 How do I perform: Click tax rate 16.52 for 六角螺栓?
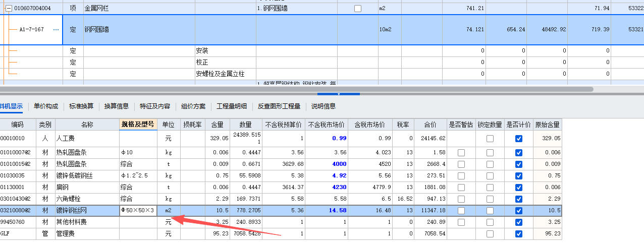404,199
